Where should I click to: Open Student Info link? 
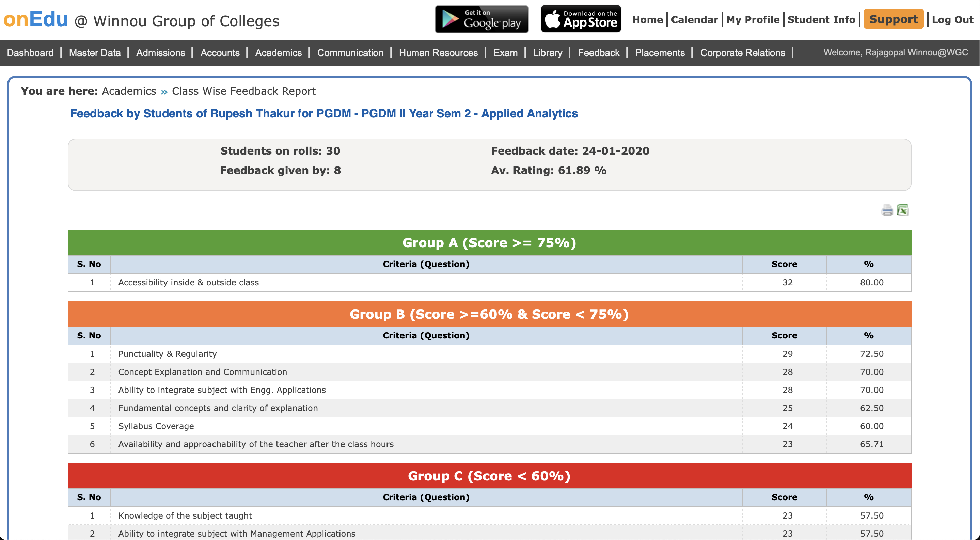[821, 20]
